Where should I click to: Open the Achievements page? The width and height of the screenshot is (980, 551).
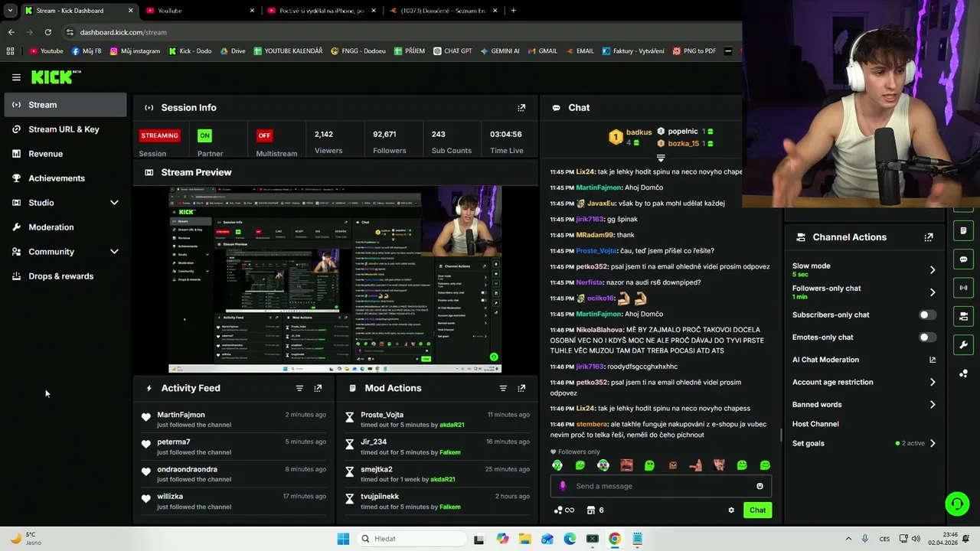pos(65,178)
